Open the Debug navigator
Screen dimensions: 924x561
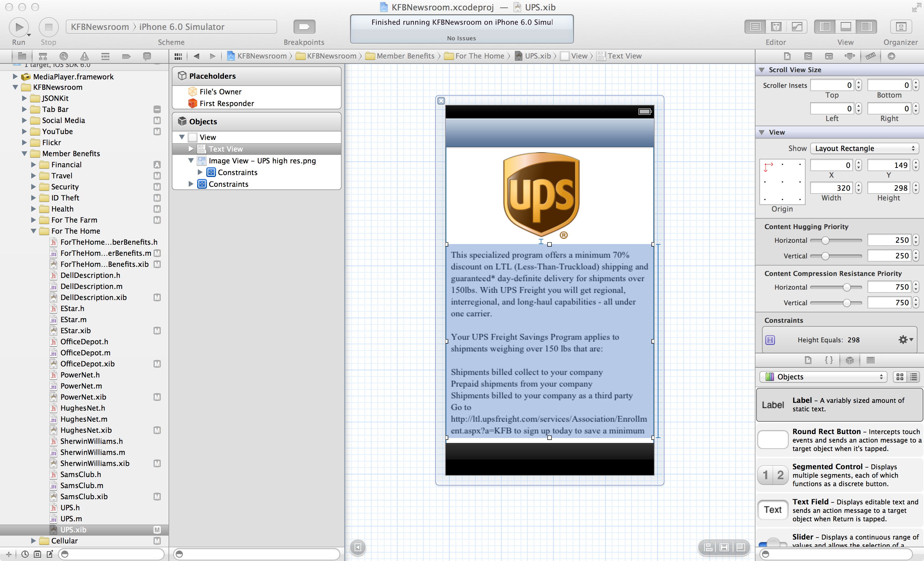tap(105, 56)
